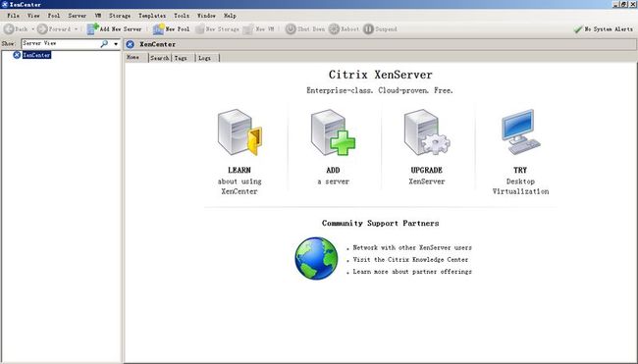
Task: Click the Reboot toolbar label
Action: pos(350,29)
